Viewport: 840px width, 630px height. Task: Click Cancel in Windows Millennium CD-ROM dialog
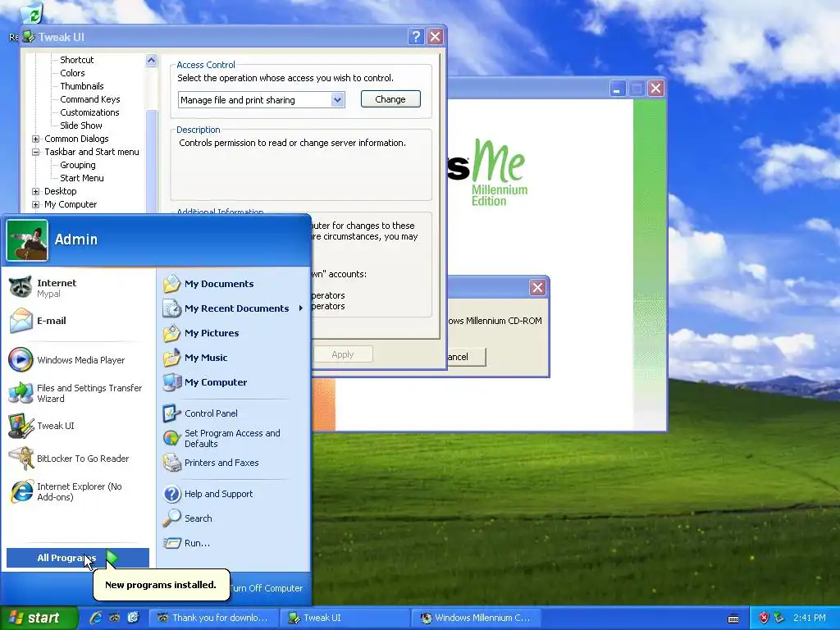[466, 357]
